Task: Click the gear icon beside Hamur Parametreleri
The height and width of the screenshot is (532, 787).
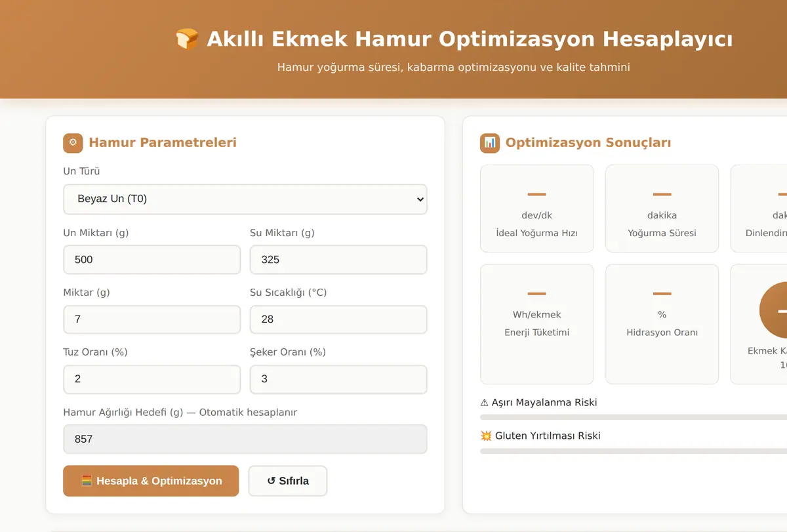Action: [x=73, y=143]
